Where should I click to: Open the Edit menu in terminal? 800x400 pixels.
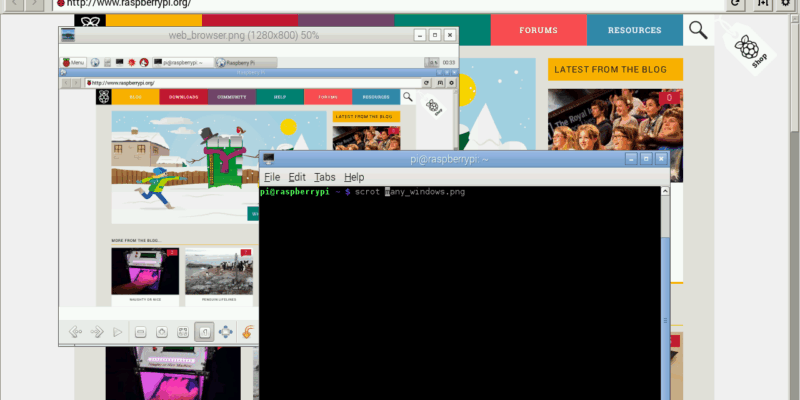tap(297, 177)
